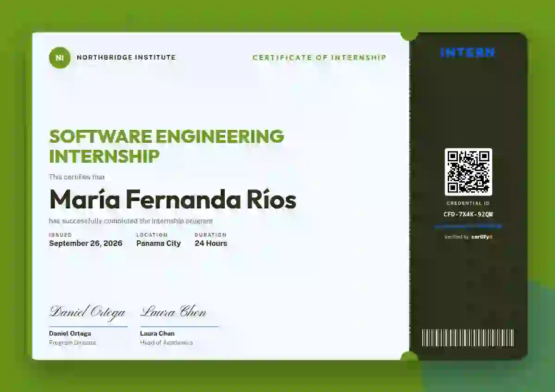Click the CREDENTIAL ID label
The image size is (555, 392).
[x=468, y=203]
